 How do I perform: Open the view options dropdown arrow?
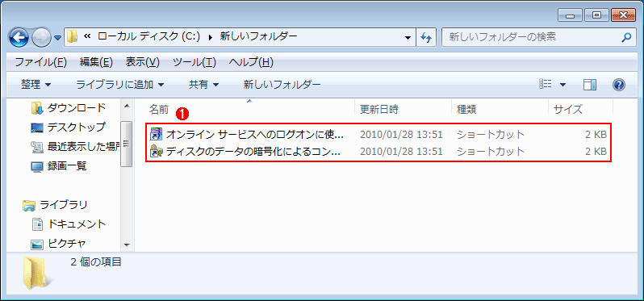(562, 85)
